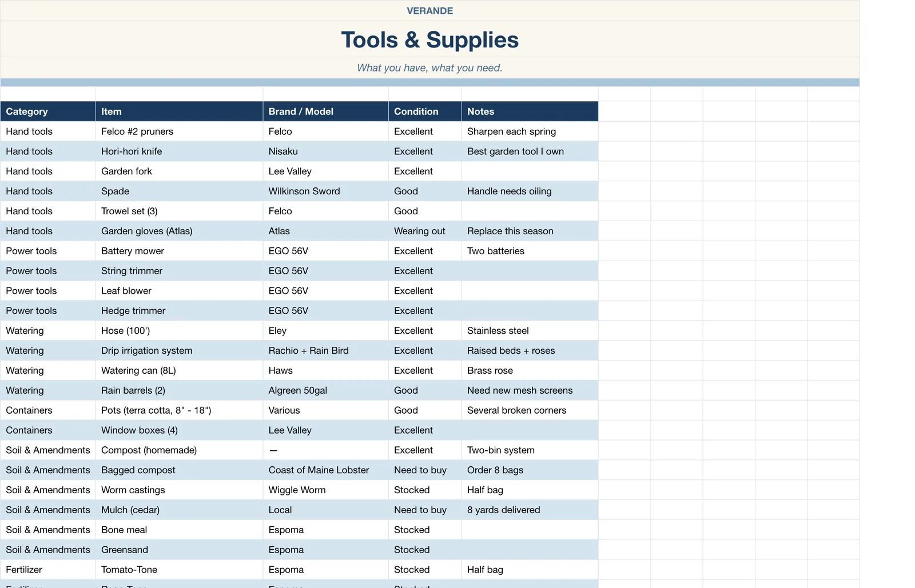915x588 pixels.
Task: Select the Wiggle Worm brand cell
Action: [325, 490]
